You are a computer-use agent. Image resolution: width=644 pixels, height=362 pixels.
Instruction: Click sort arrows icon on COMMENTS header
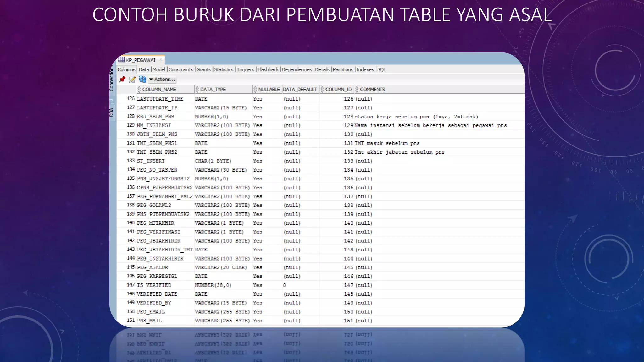coord(357,90)
